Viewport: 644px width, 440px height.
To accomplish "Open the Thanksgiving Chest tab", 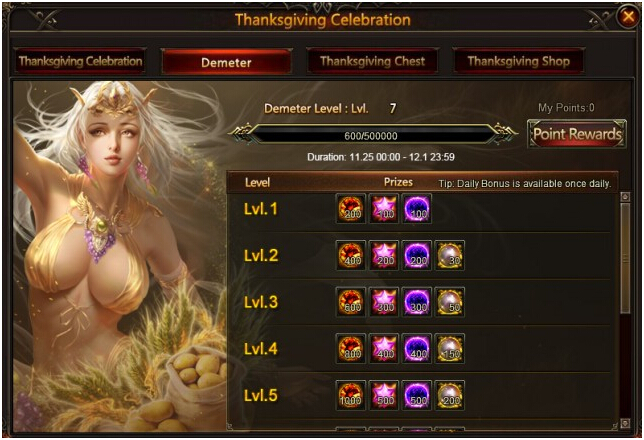I will click(373, 61).
